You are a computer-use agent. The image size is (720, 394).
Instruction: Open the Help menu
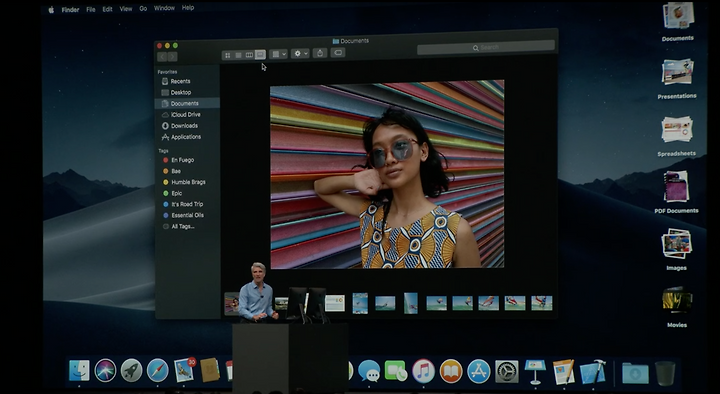[x=188, y=8]
